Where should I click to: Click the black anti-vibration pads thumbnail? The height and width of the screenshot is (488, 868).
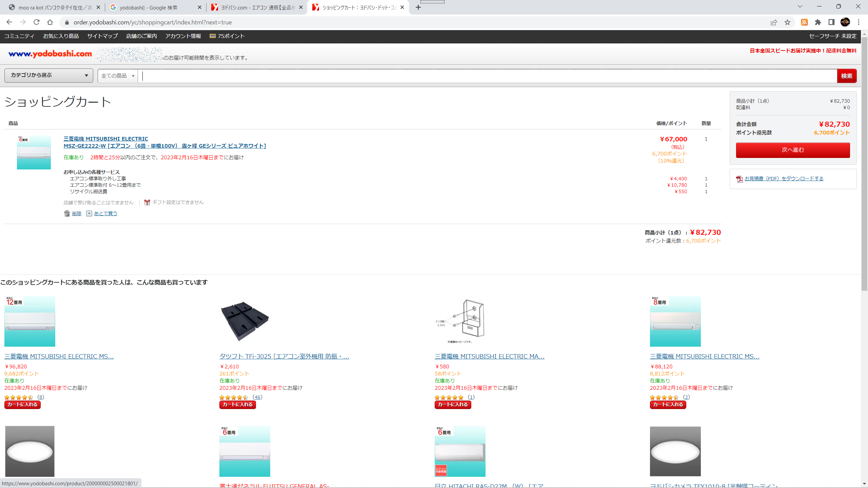tap(245, 321)
